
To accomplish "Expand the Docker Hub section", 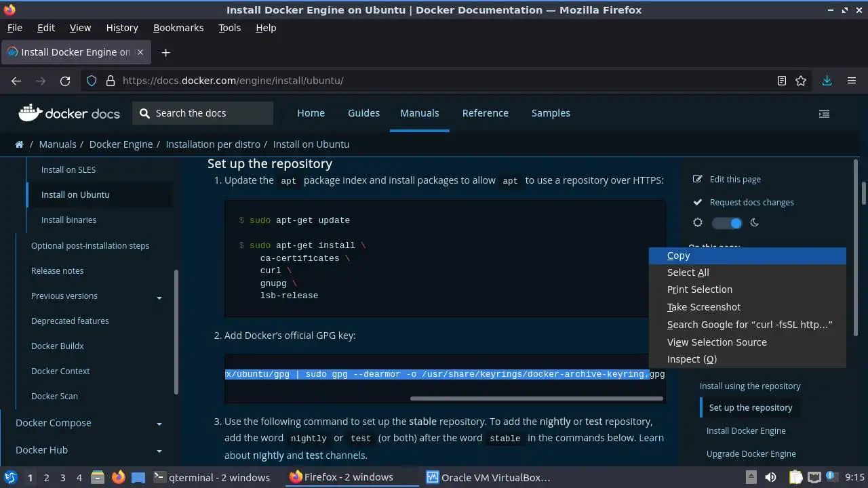I will (x=159, y=451).
